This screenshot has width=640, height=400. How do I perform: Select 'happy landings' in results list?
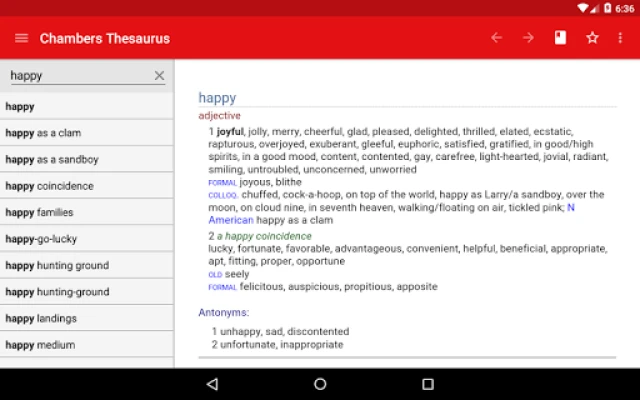coord(40,318)
